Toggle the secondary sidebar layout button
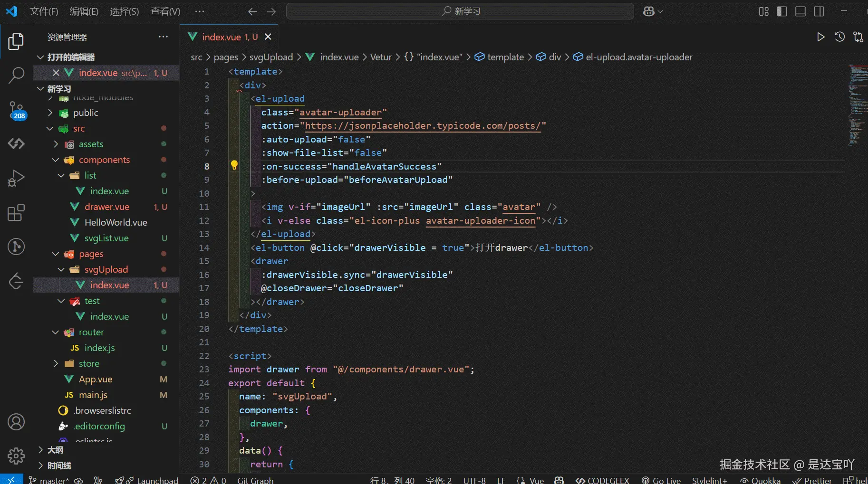 click(819, 11)
